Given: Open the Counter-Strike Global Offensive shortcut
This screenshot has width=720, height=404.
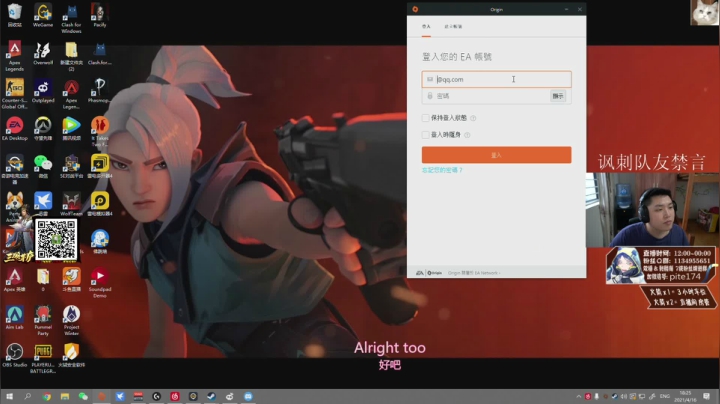Looking at the screenshot, I should 15,94.
